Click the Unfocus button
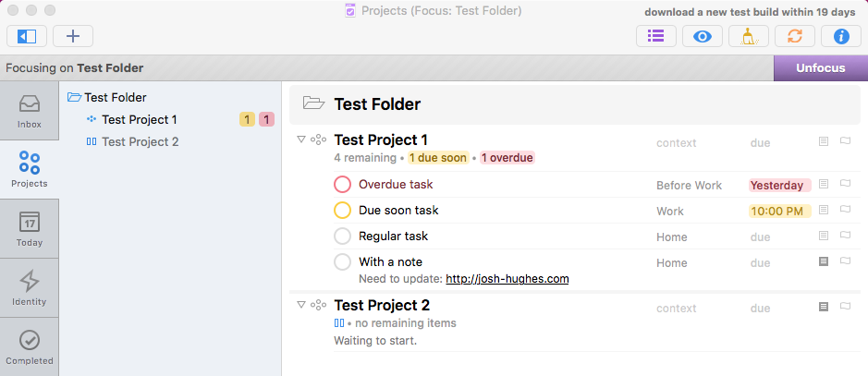Viewport: 868px width, 376px height. click(x=820, y=68)
